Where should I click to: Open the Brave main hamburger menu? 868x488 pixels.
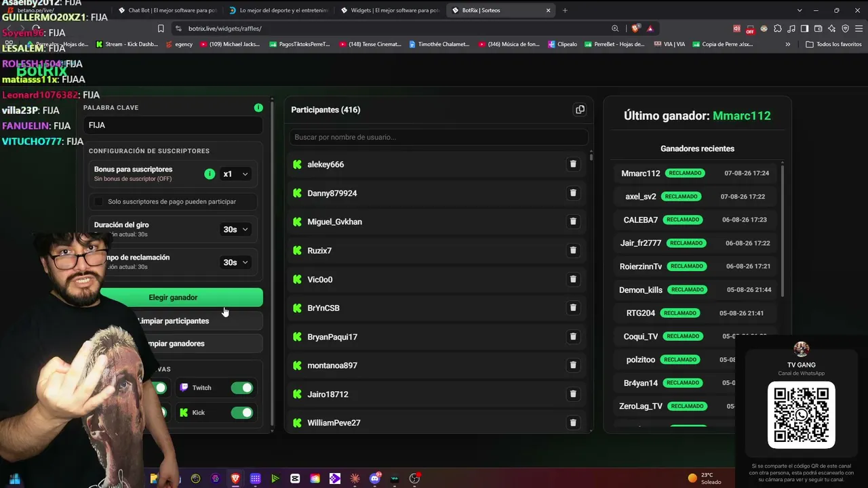(x=858, y=28)
